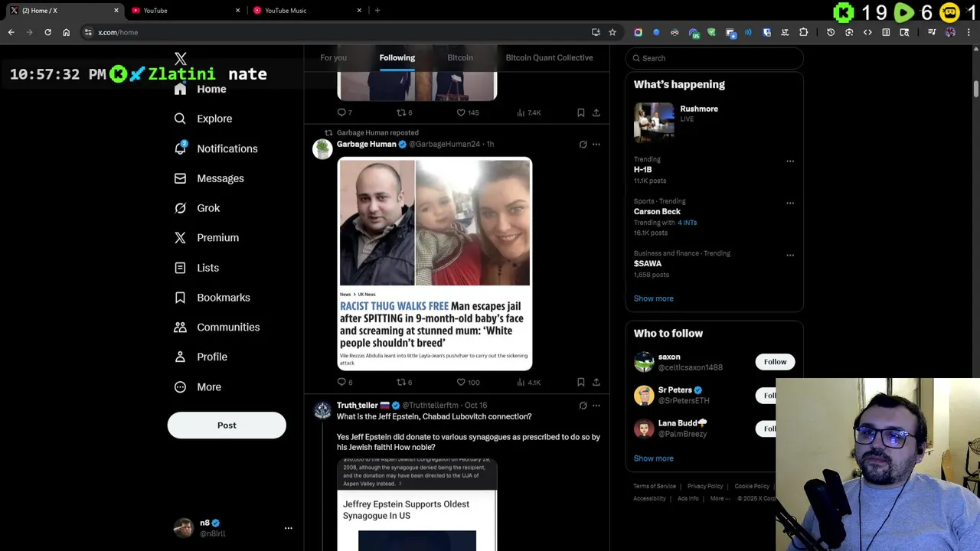Open more options for $SAWA trend
The height and width of the screenshot is (551, 980).
(x=790, y=256)
